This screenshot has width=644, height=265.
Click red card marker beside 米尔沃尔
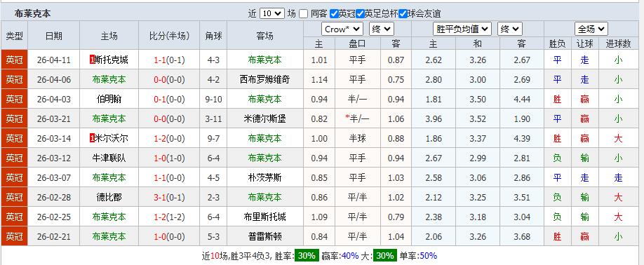click(x=92, y=139)
